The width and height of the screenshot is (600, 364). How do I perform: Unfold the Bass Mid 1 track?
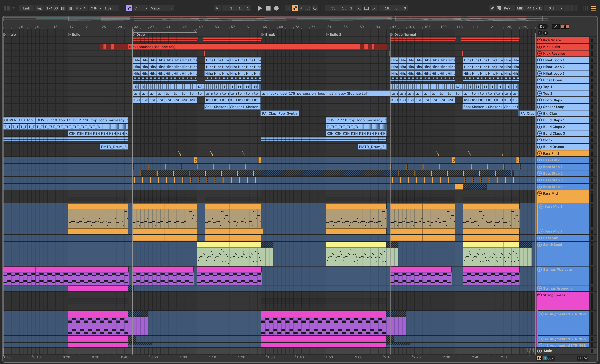point(541,206)
